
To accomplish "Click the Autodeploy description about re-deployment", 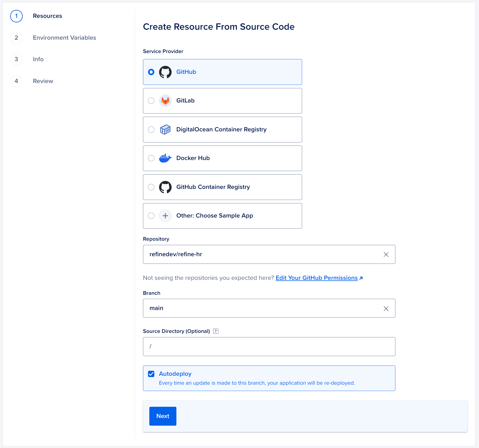I will click(x=257, y=383).
